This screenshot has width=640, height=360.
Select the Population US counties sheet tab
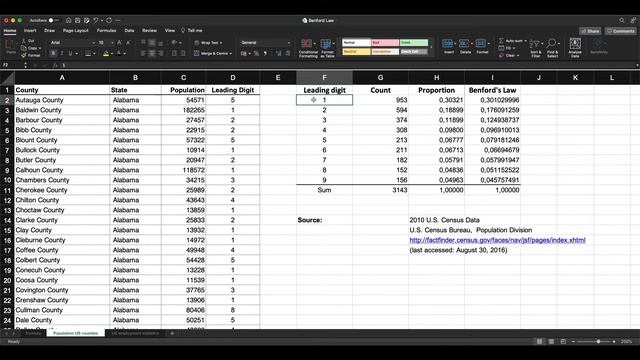coord(76,333)
